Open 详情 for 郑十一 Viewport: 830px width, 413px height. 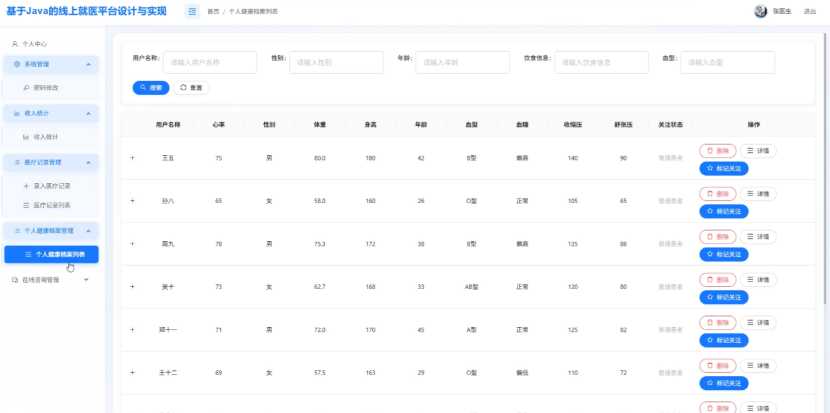(x=758, y=322)
